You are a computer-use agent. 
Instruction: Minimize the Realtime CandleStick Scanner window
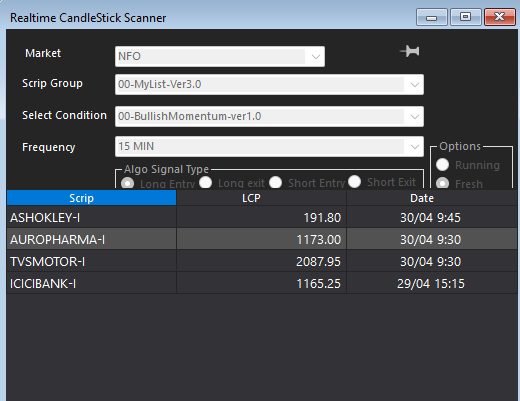coord(432,17)
